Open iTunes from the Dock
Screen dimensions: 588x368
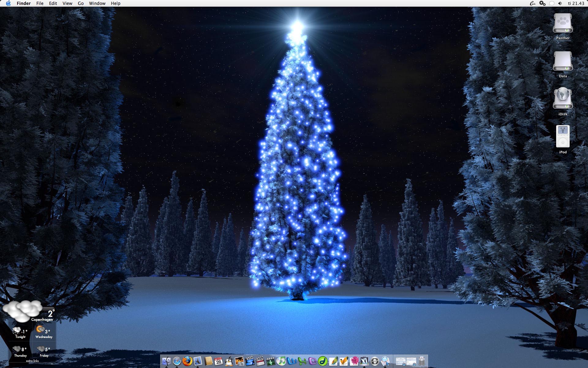pyautogui.click(x=281, y=361)
